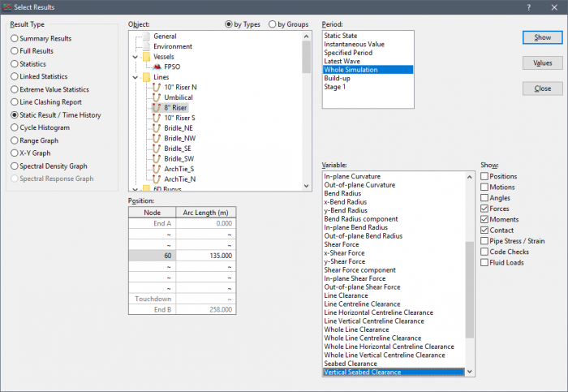Select Range Graph result type

point(35,140)
